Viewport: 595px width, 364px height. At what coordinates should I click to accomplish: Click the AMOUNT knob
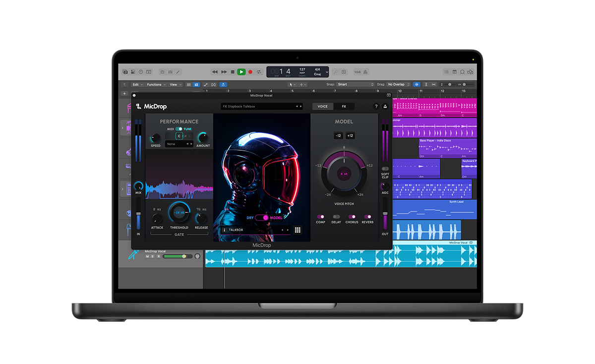pos(202,138)
